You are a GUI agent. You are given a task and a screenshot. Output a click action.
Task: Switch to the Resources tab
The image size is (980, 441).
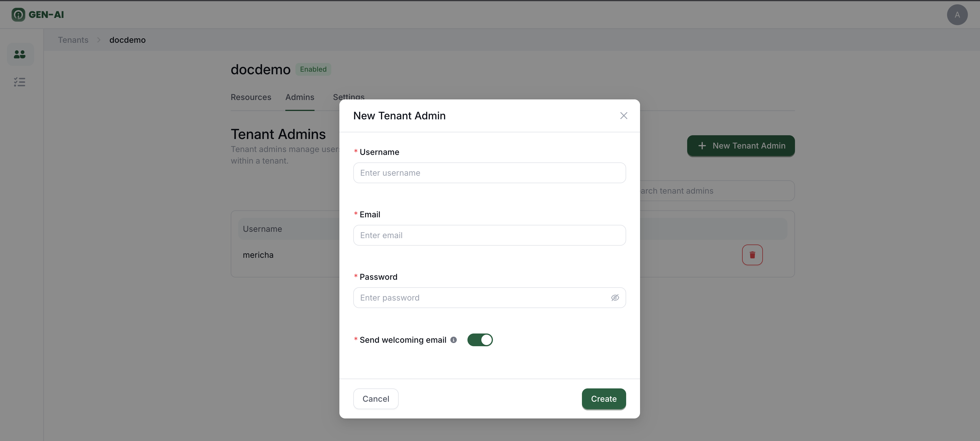251,97
